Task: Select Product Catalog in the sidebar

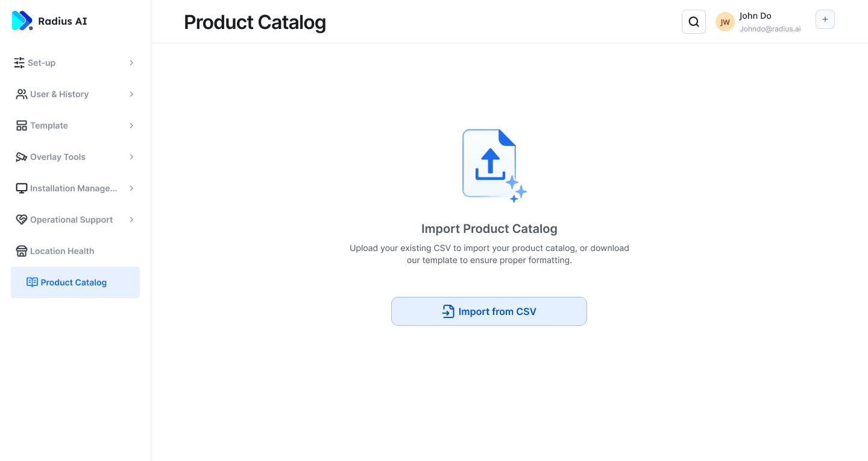Action: (x=74, y=282)
